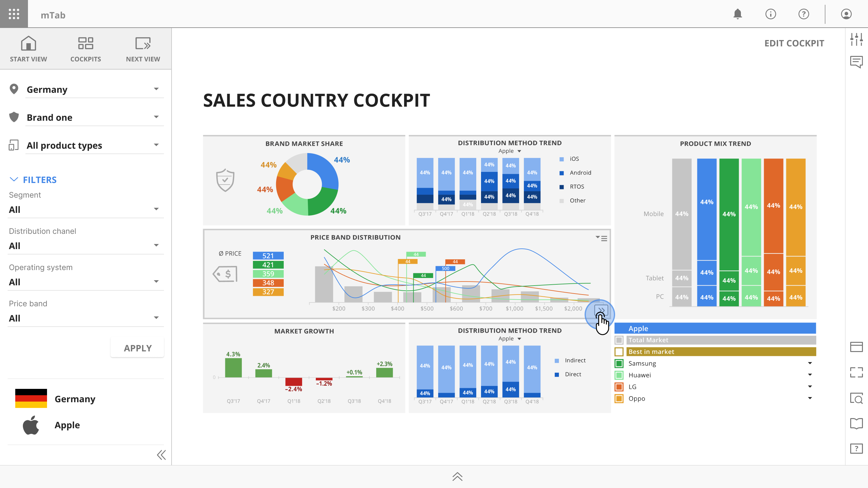The image size is (868, 488).
Task: Open the user account icon
Action: (x=846, y=14)
